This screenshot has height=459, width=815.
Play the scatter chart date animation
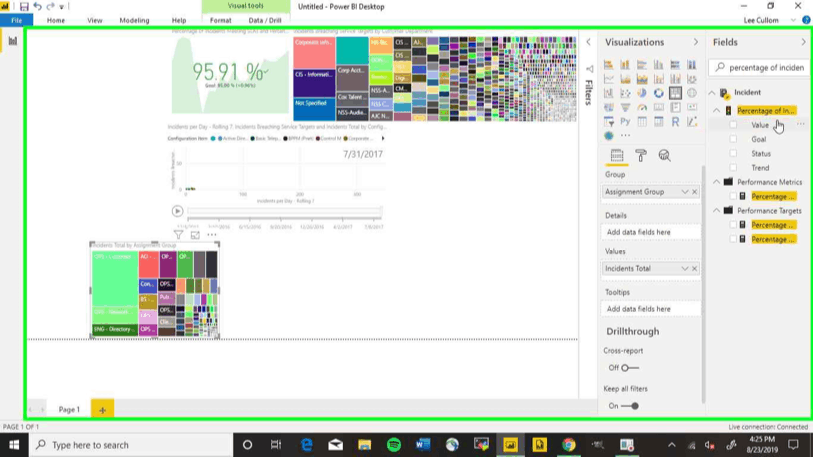tap(177, 211)
